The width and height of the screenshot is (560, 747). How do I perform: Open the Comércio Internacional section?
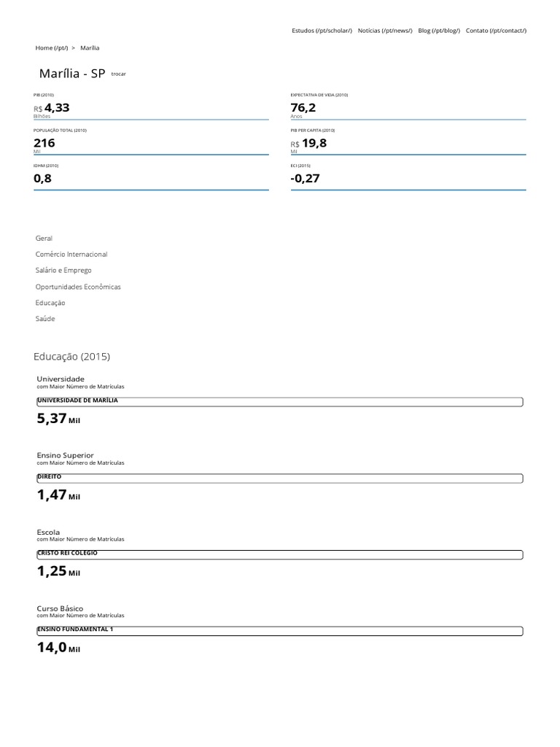(71, 255)
